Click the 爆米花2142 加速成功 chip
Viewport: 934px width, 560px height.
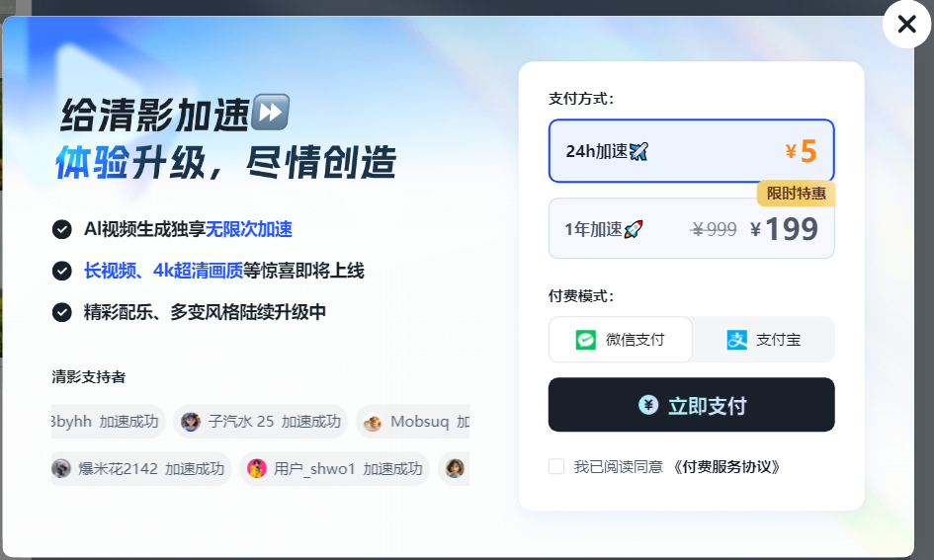[x=140, y=469]
